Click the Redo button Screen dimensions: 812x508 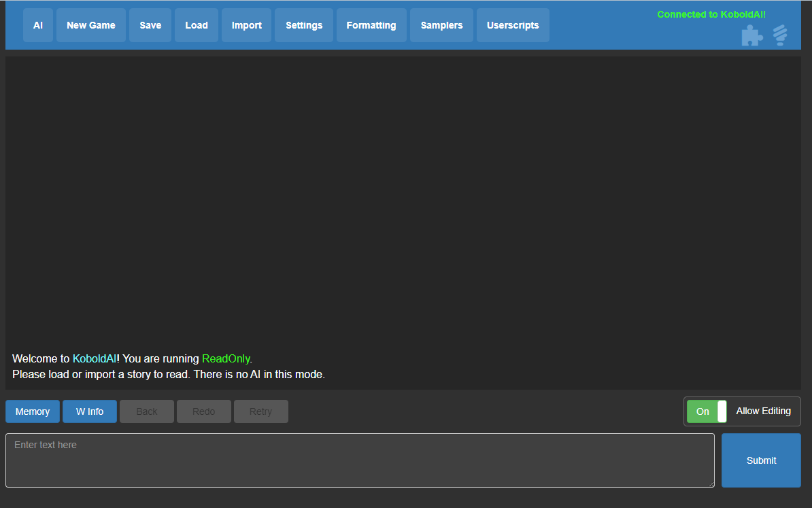pyautogui.click(x=203, y=411)
